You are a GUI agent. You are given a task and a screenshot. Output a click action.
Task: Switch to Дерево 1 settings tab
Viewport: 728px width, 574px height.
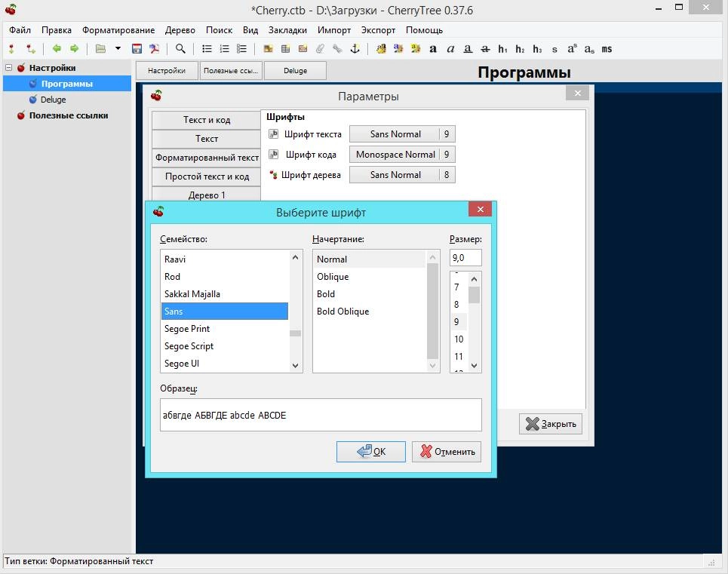[x=207, y=195]
